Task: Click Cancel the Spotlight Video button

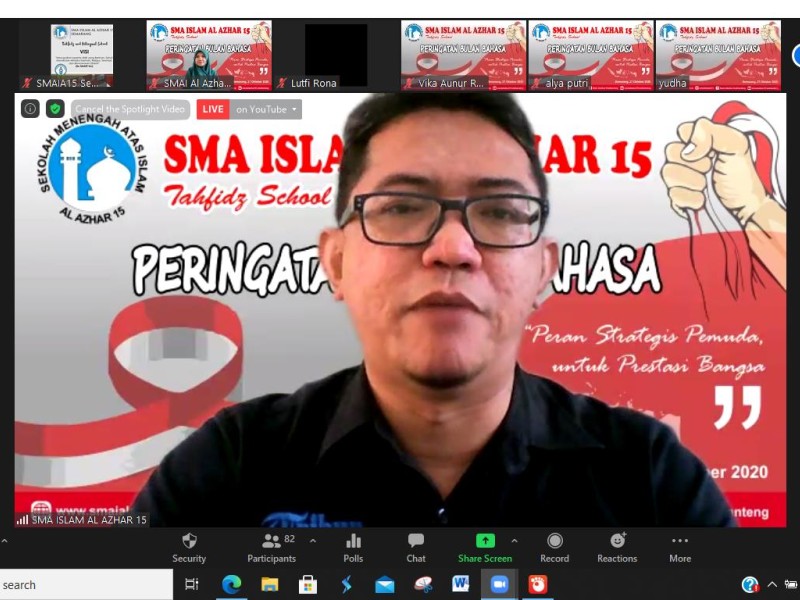Action: pos(131,109)
